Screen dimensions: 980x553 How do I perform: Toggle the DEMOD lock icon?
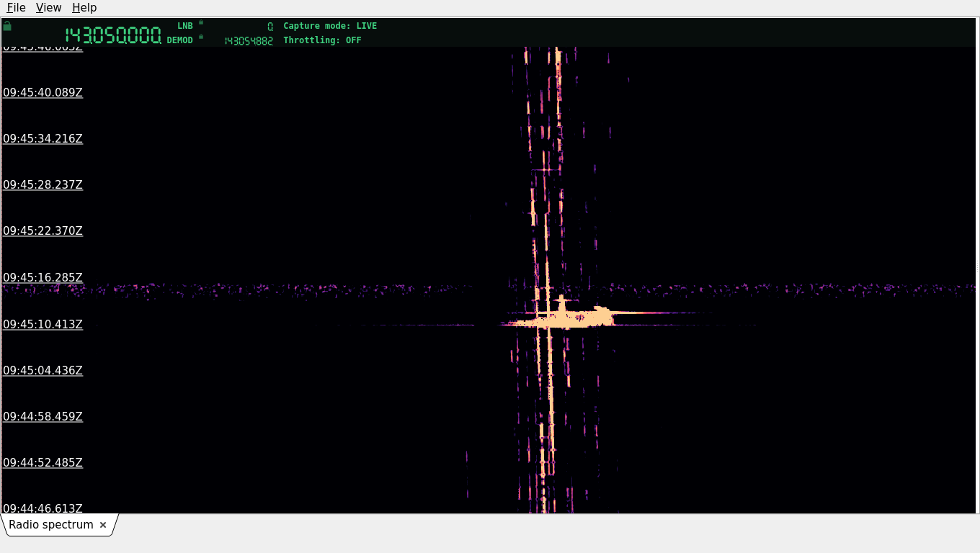(201, 37)
